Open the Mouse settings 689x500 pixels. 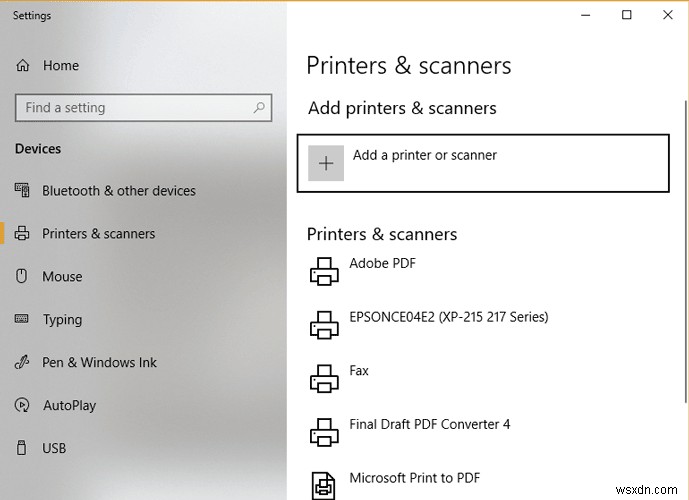click(x=62, y=276)
